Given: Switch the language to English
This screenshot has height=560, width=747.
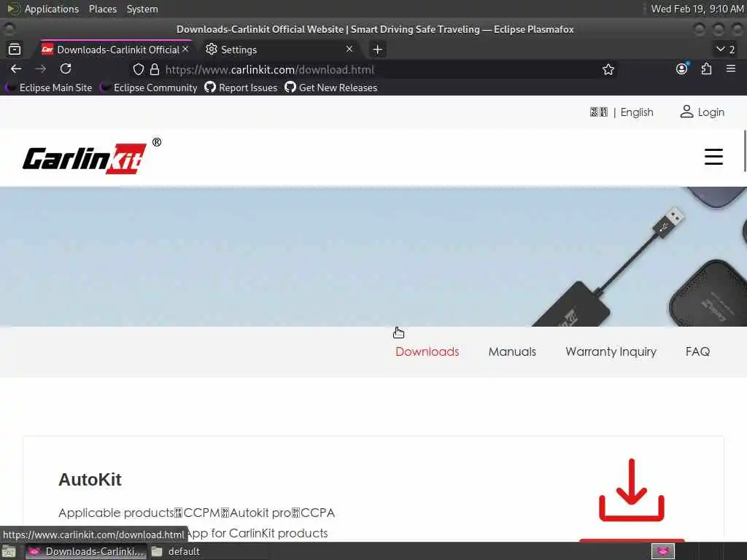Looking at the screenshot, I should click(x=636, y=112).
